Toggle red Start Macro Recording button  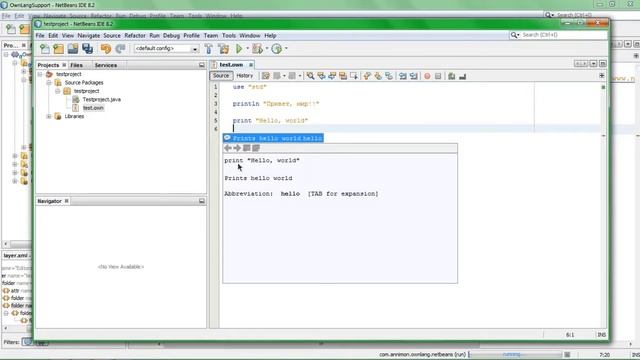(427, 76)
